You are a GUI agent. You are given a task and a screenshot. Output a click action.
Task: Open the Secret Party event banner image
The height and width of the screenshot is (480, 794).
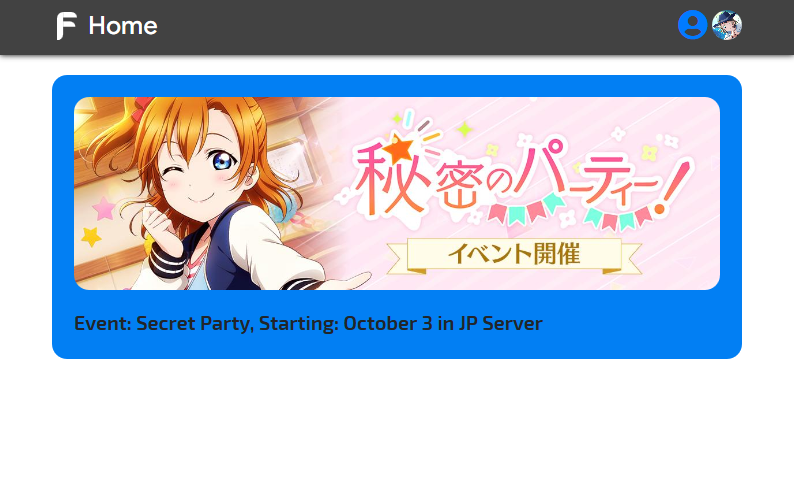[396, 193]
